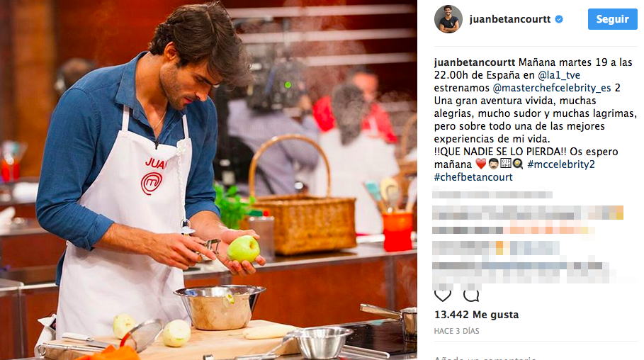Open the @la1_tve mention link
Image resolution: width=644 pixels, height=360 pixels.
558,75
